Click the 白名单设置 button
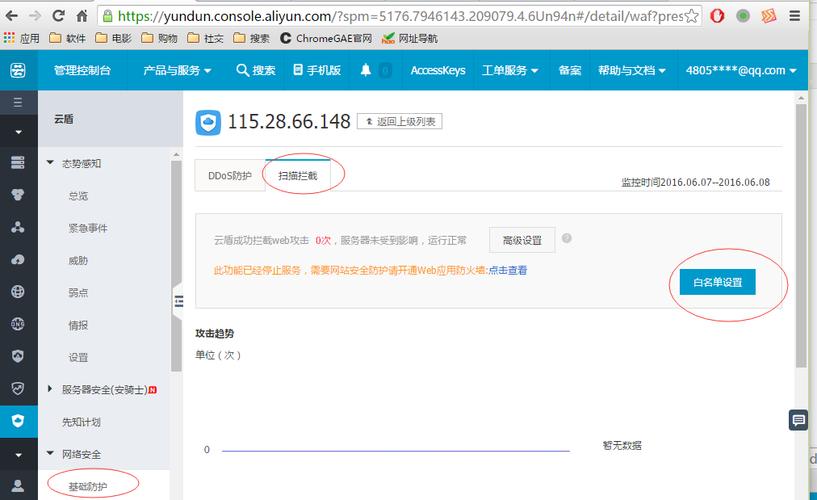This screenshot has height=500, width=817. 717,282
